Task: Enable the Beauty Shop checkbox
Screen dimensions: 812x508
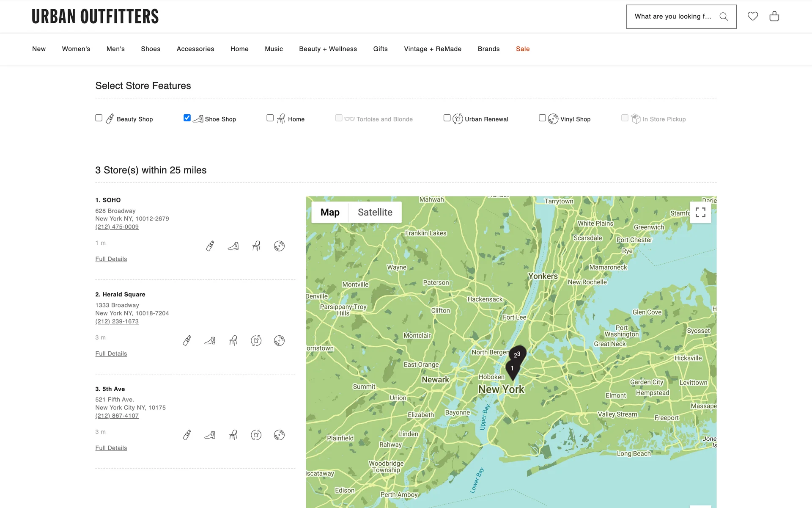Action: pyautogui.click(x=99, y=118)
